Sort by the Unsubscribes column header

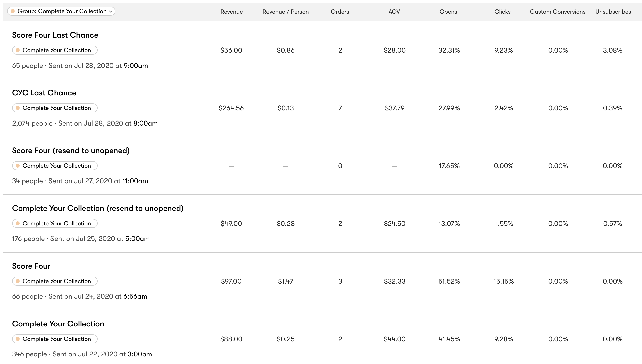point(613,12)
